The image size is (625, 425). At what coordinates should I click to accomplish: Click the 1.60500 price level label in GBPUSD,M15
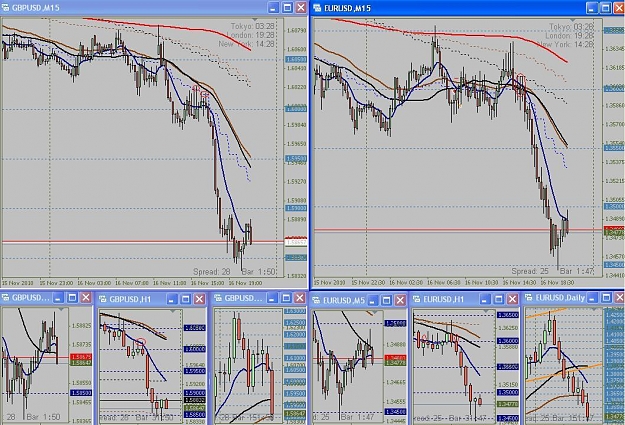296,59
